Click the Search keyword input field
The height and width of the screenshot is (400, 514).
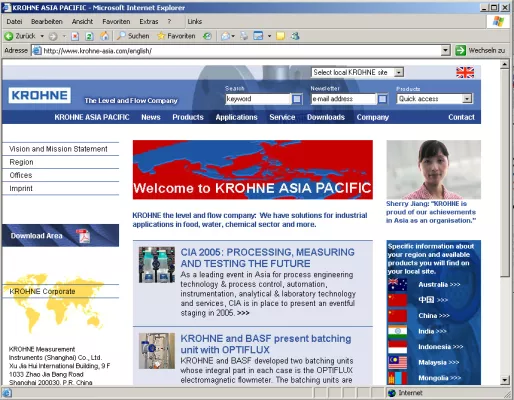point(258,99)
